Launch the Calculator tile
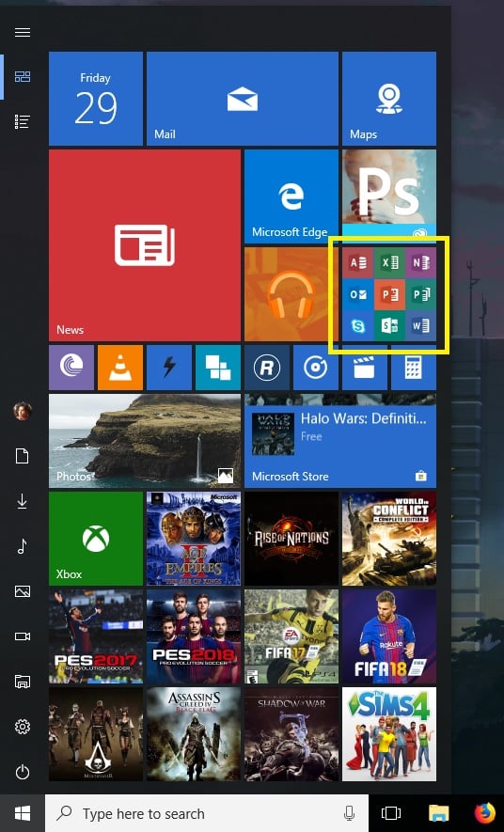The image size is (504, 832). coord(414,368)
